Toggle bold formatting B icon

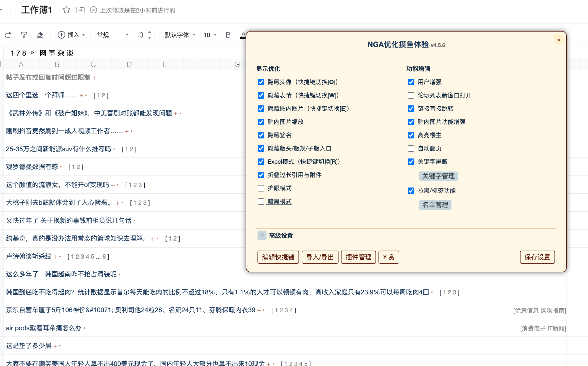coord(228,35)
